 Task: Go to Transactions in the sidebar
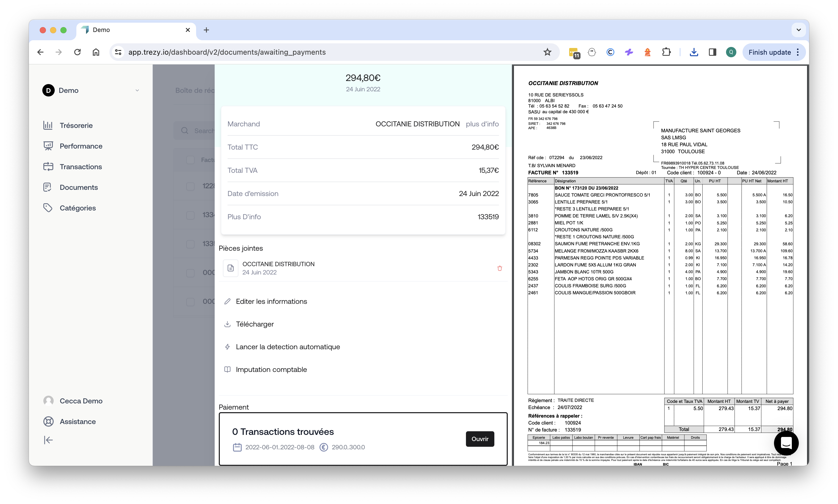tap(80, 167)
